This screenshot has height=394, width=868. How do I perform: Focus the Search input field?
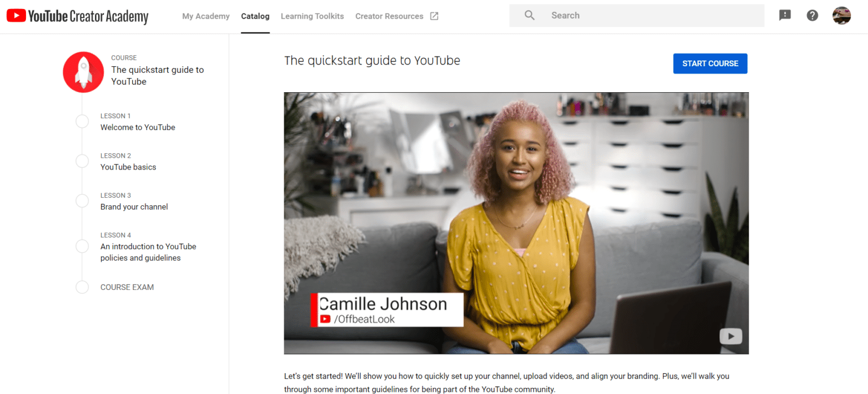tap(650, 16)
